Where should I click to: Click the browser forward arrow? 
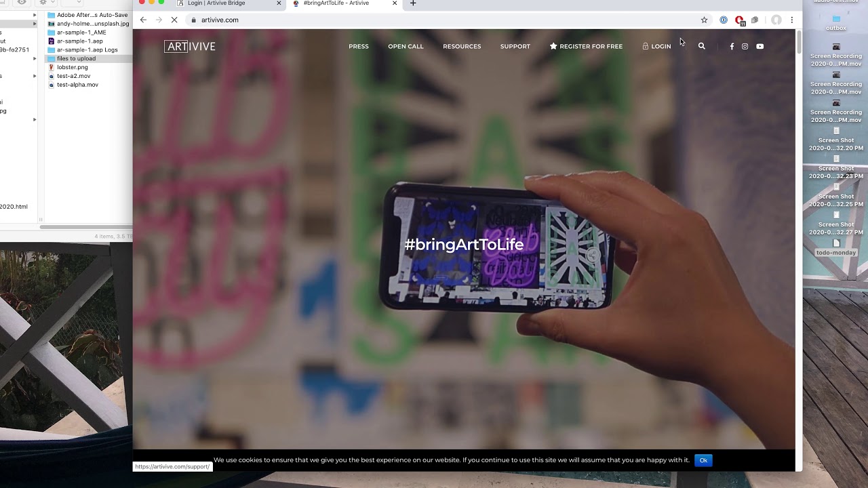pos(159,20)
